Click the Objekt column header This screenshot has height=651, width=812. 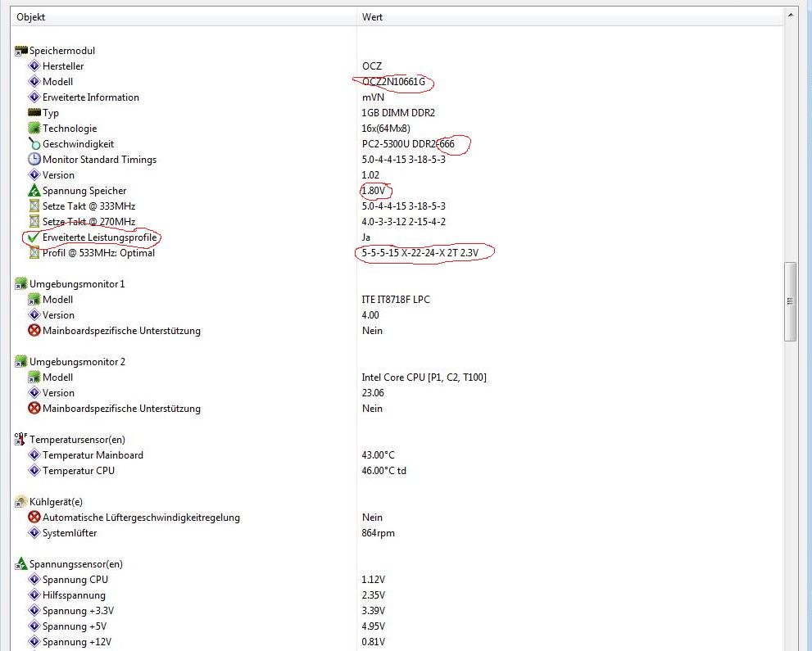[184, 16]
